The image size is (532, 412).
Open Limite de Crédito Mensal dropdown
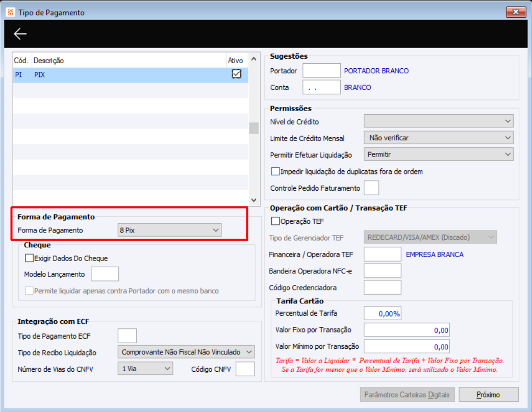[438, 138]
